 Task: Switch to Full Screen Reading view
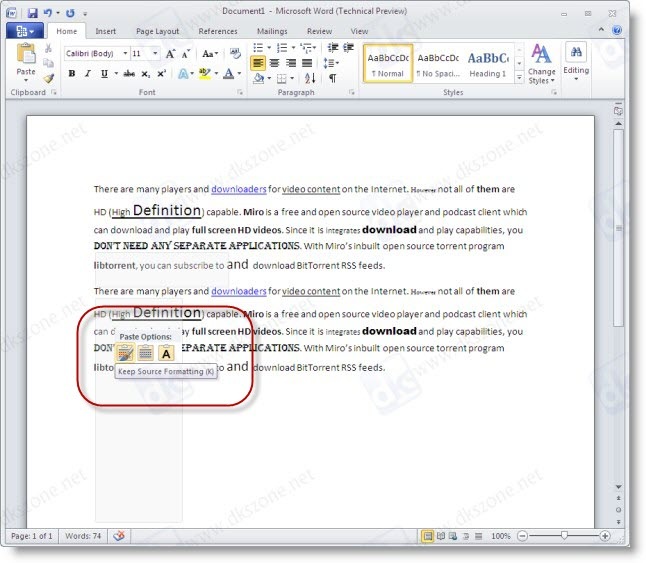click(x=440, y=536)
